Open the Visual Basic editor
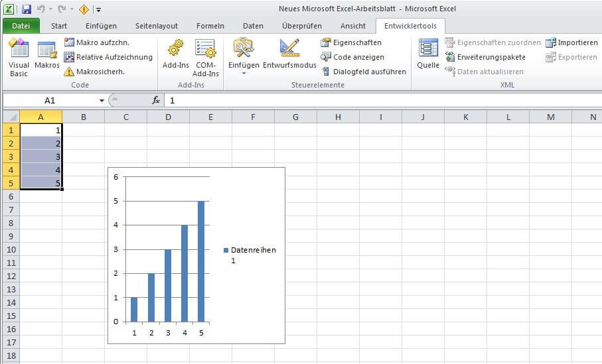 coord(19,58)
